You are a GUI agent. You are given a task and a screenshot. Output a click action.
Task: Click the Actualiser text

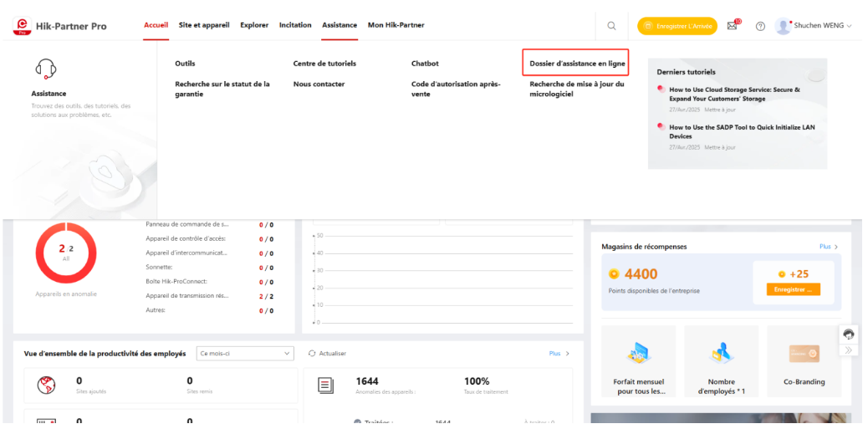pos(333,353)
